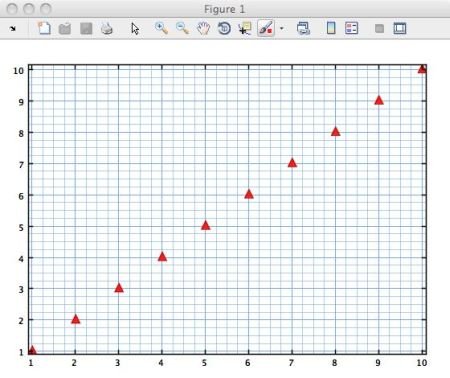Save the figure using toolbar save icon
450x378 pixels.
click(x=86, y=29)
